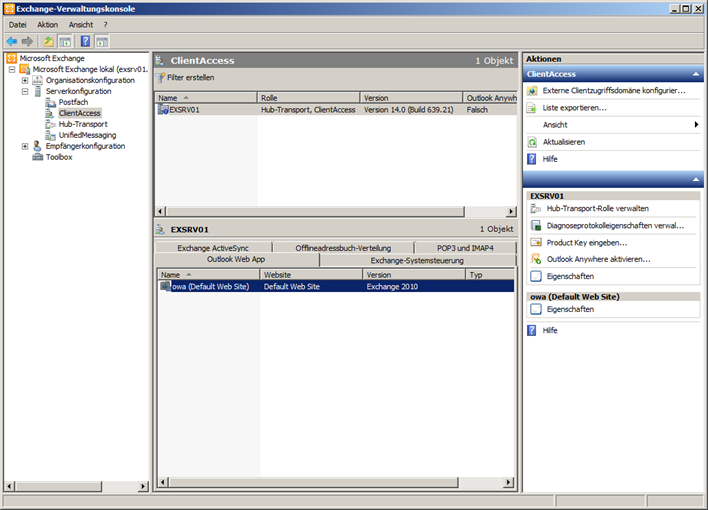Image resolution: width=708 pixels, height=510 pixels.
Task: Expand the Organisationskonfiguration tree node
Action: click(x=25, y=80)
